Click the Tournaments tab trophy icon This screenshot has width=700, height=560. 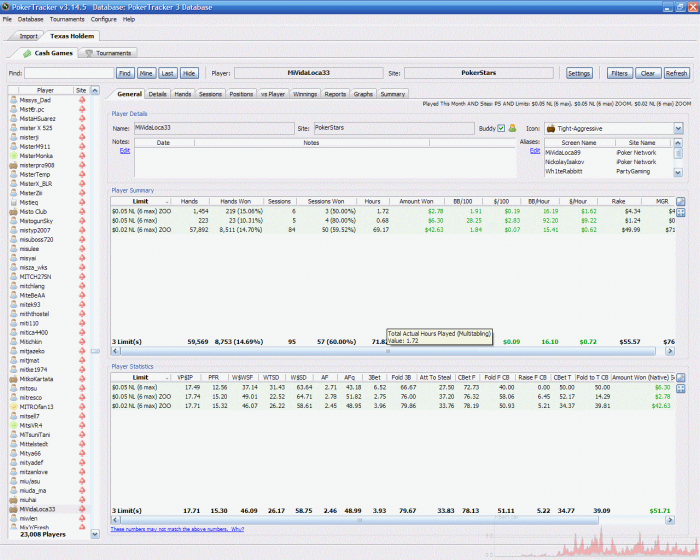89,53
